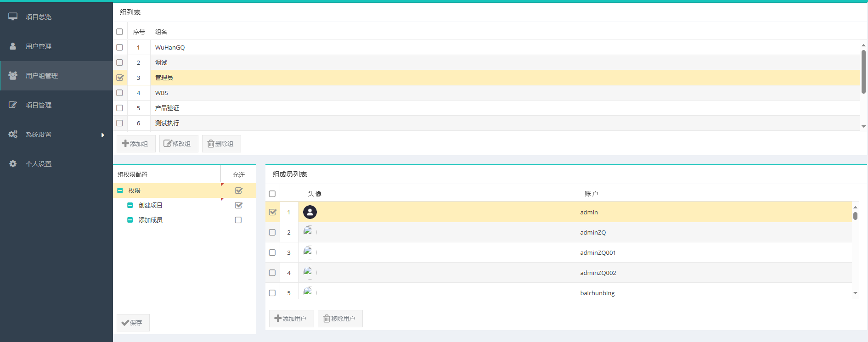868x342 pixels.
Task: Collapse the 权限 tree node
Action: click(120, 191)
